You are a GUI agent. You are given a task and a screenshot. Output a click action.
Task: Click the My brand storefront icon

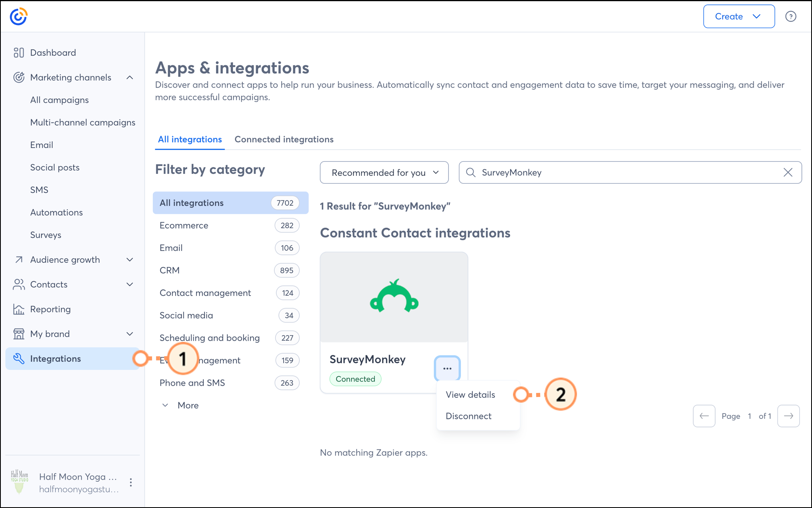[x=19, y=334]
